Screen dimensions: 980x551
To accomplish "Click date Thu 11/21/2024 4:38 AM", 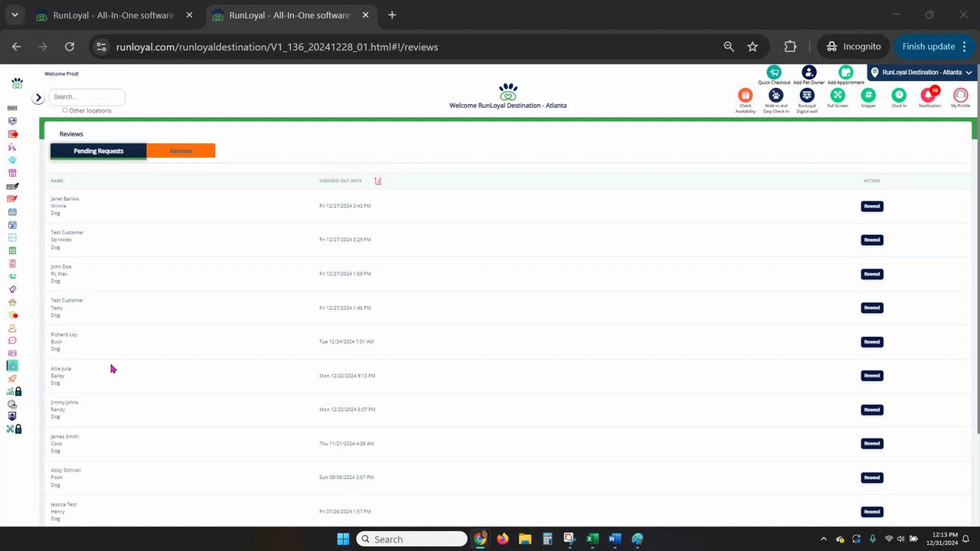I will click(x=346, y=443).
